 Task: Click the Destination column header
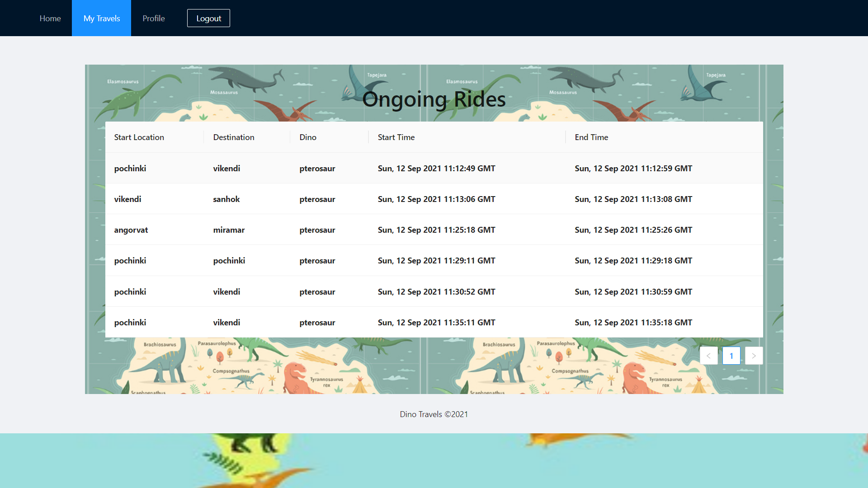[x=234, y=137]
